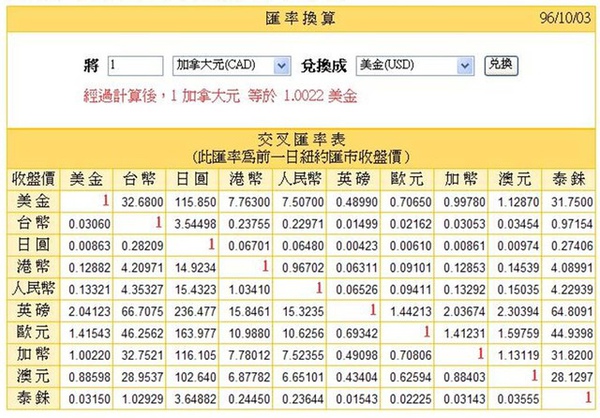
Task: Click the cell value 3.54498
Action: pyautogui.click(x=196, y=224)
